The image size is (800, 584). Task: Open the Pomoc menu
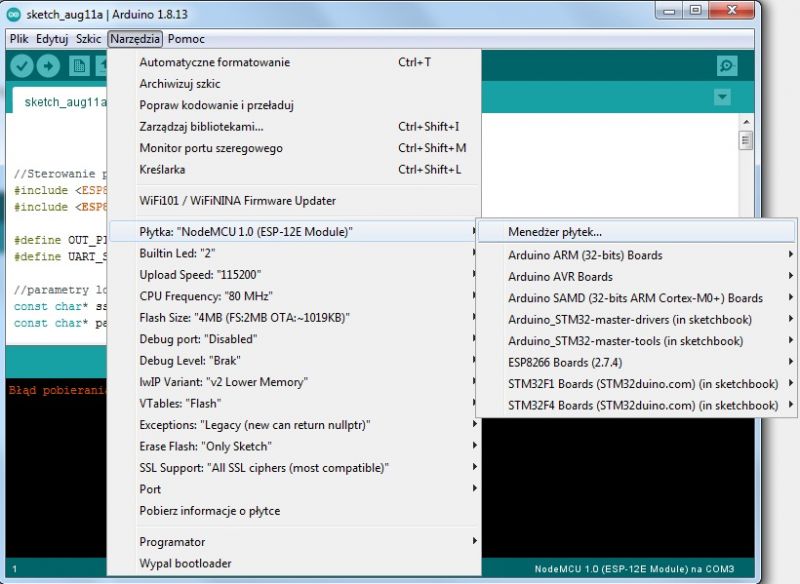pyautogui.click(x=186, y=39)
